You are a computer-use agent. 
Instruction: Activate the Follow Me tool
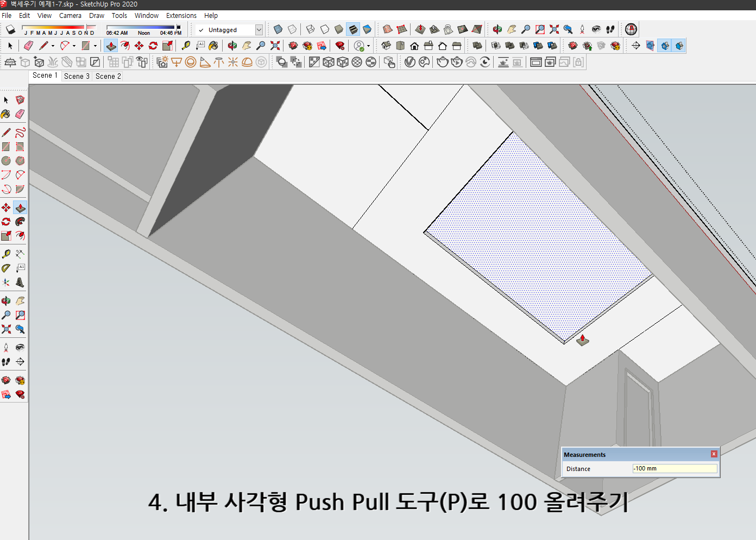pos(20,222)
